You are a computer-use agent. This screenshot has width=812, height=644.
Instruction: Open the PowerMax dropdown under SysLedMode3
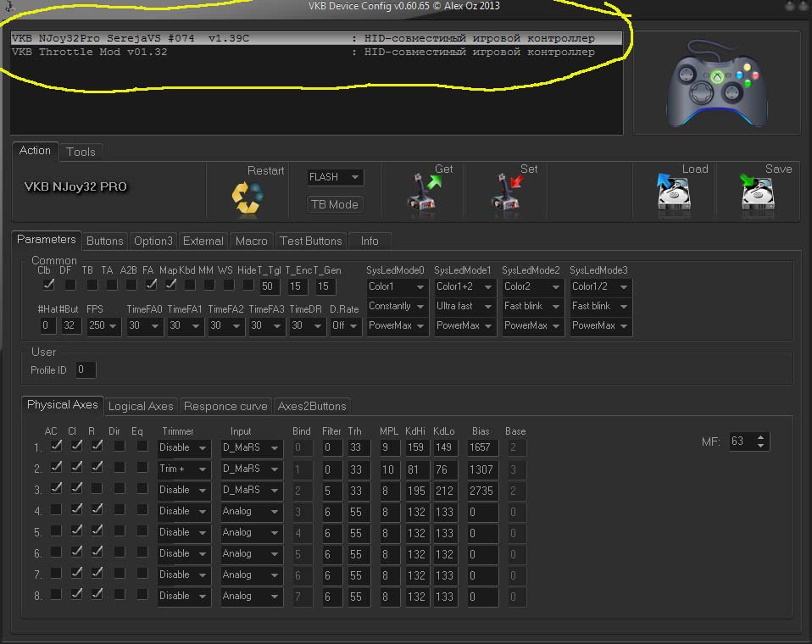pyautogui.click(x=601, y=325)
